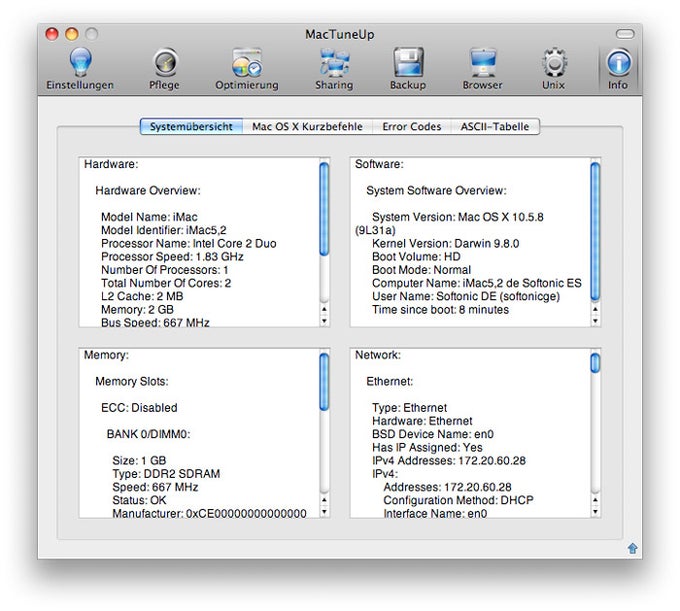680x611 pixels.
Task: Click the Software pane scroll up arrow
Action: [x=595, y=309]
